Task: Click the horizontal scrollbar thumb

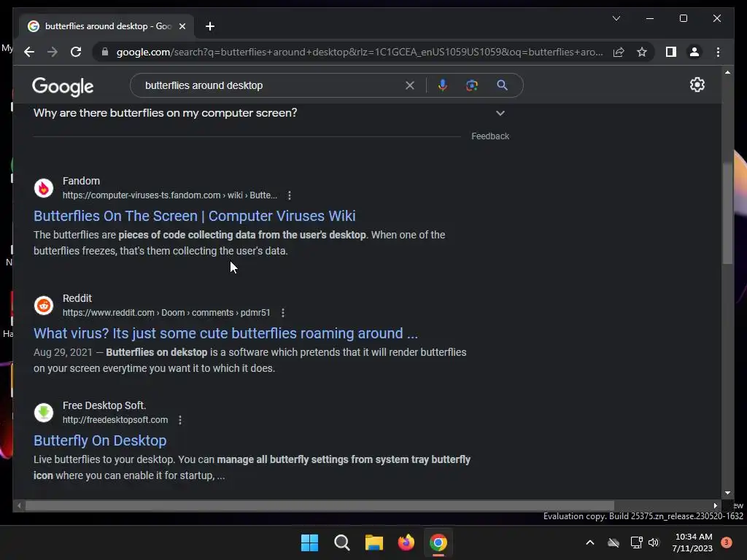Action: point(320,505)
